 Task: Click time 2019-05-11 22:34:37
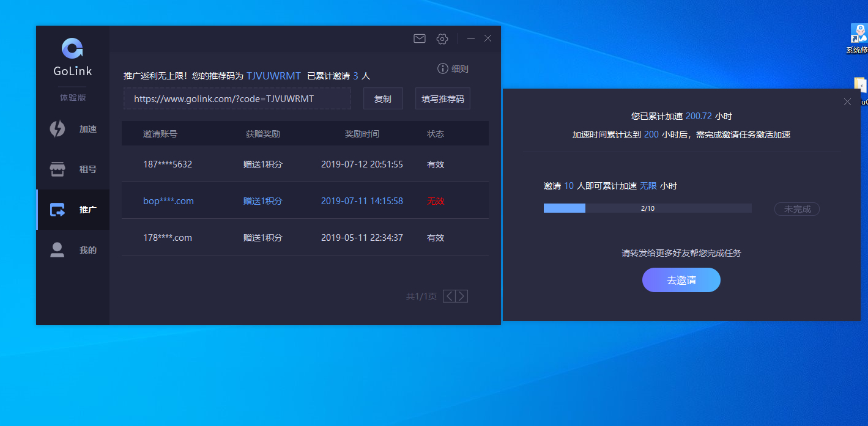coord(362,238)
